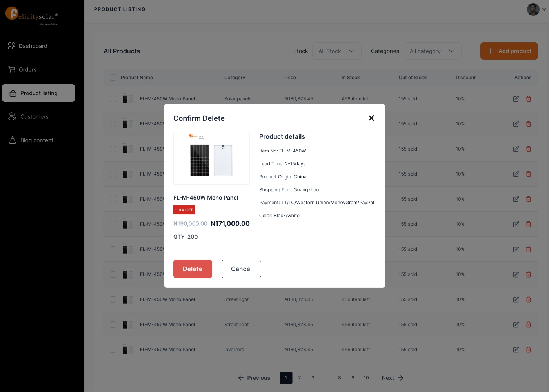Click the edit icon for the Inverters product
Image resolution: width=549 pixels, height=392 pixels.
pyautogui.click(x=516, y=350)
